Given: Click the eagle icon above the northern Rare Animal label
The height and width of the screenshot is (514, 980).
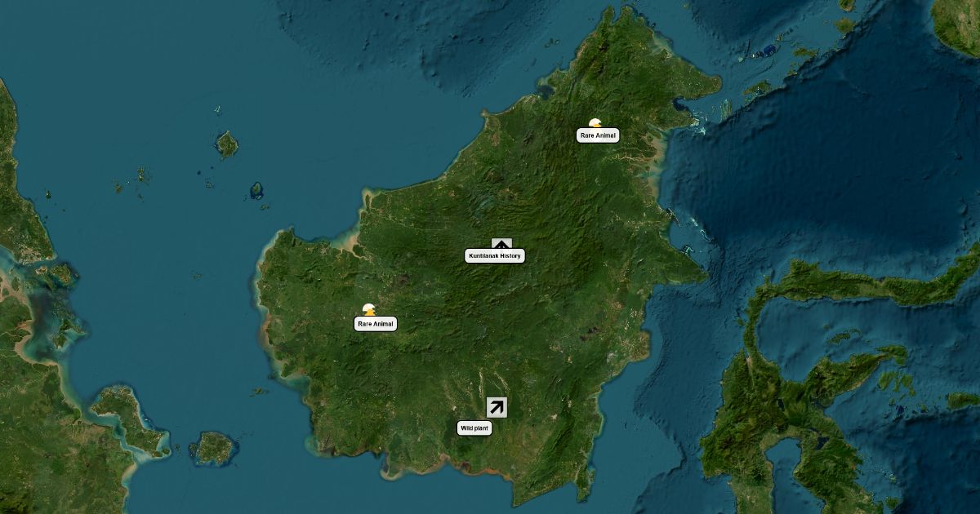Looking at the screenshot, I should (595, 123).
